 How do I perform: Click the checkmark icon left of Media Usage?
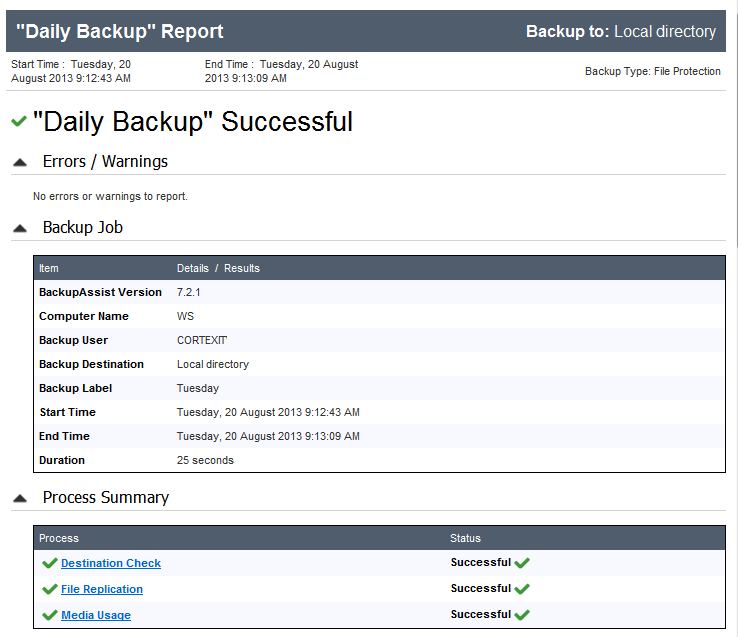(49, 615)
